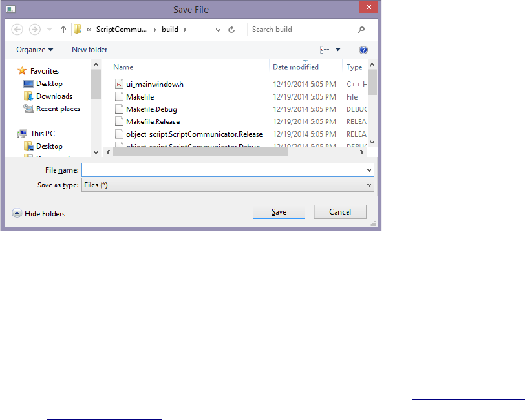The image size is (525, 420).
Task: Open Downloads under Favorites
Action: [54, 96]
